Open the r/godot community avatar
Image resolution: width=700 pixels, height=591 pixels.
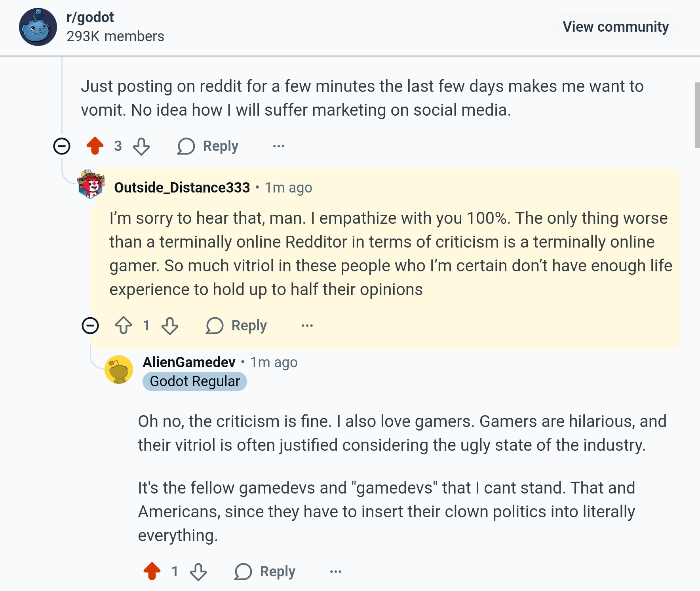tap(38, 27)
